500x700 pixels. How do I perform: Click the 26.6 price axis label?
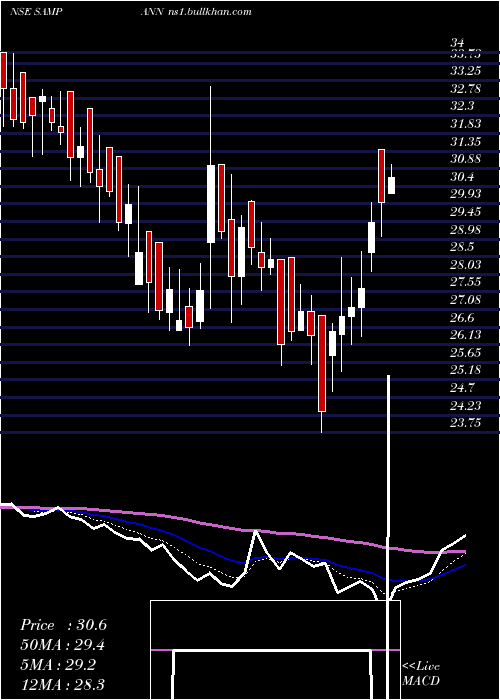[462, 317]
